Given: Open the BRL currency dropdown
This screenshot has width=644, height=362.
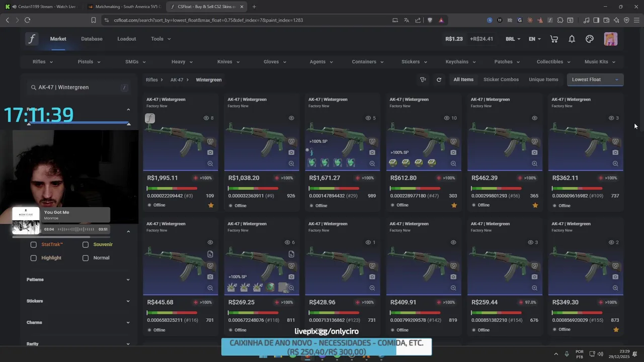Looking at the screenshot, I should (514, 39).
